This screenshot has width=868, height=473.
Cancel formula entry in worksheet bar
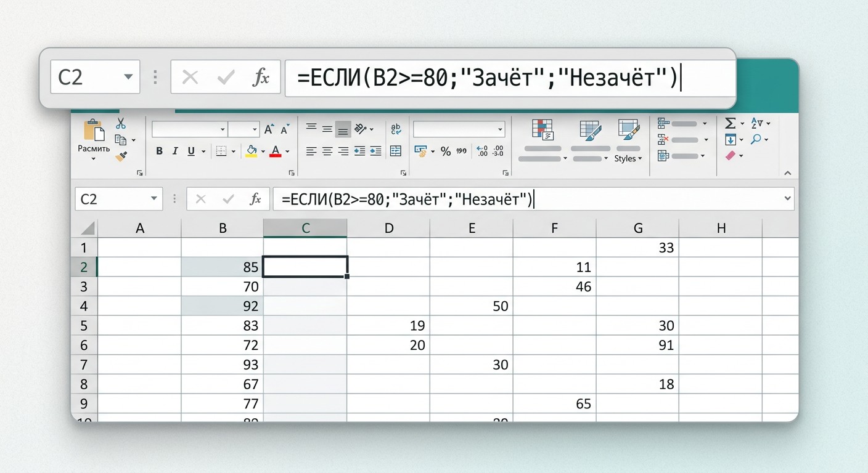[x=200, y=199]
